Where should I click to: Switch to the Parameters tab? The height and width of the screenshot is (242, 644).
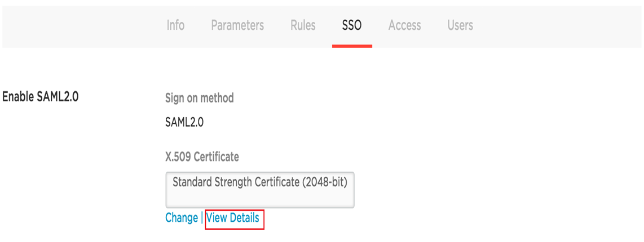pos(237,25)
